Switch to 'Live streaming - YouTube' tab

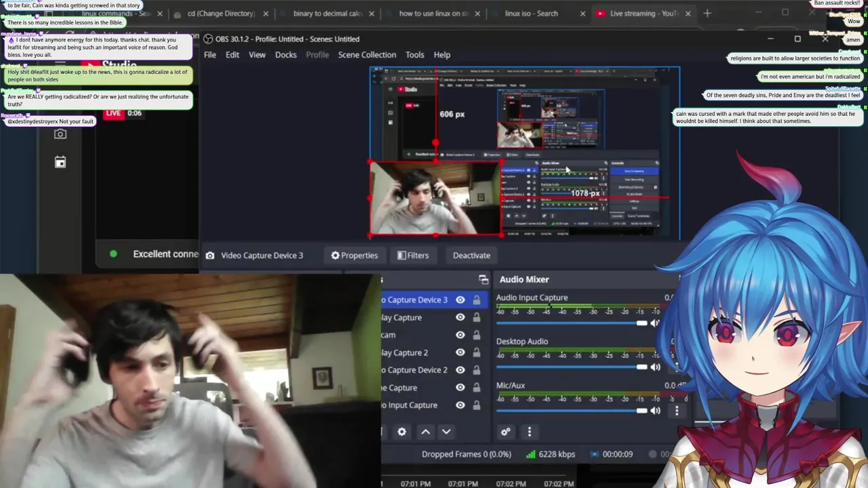pos(644,14)
